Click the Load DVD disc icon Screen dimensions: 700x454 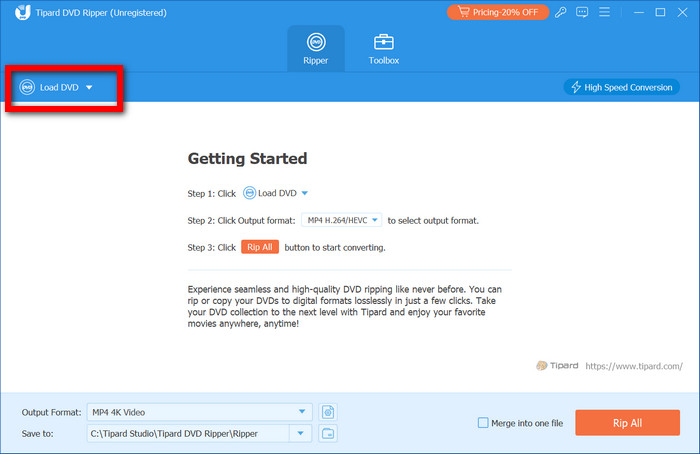27,87
